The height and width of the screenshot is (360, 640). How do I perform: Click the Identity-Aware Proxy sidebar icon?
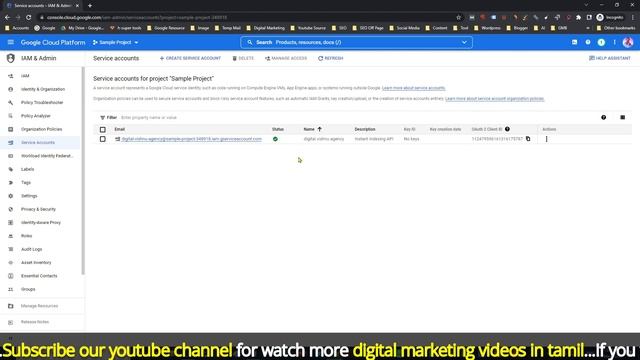click(11, 223)
